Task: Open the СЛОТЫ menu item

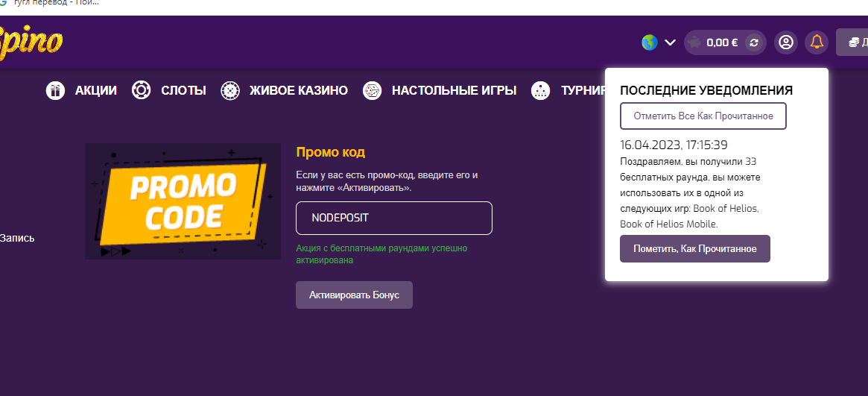Action: tap(183, 90)
